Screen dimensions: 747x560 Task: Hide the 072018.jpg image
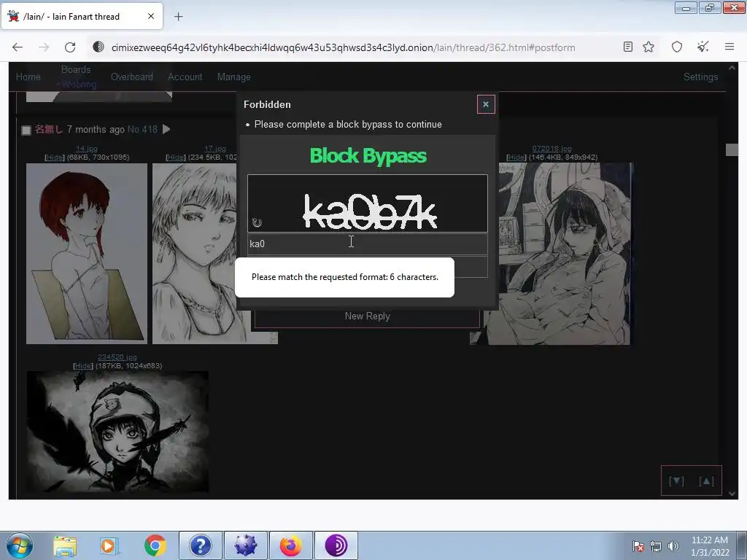(x=516, y=157)
